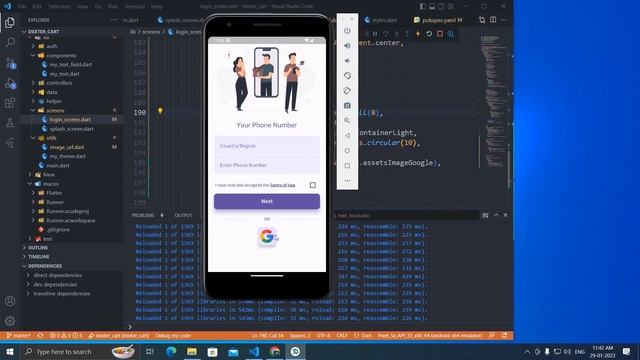Click emulator home circle button
The width and height of the screenshot is (640, 360).
[347, 151]
